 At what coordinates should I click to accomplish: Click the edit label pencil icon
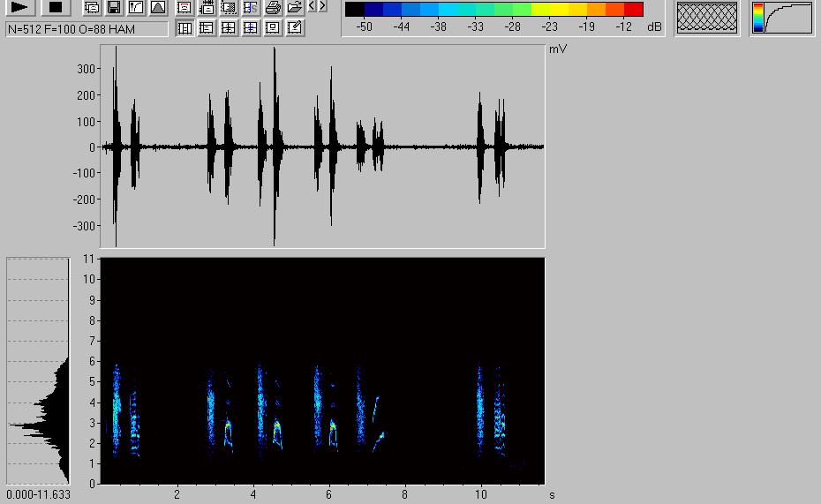tap(295, 28)
